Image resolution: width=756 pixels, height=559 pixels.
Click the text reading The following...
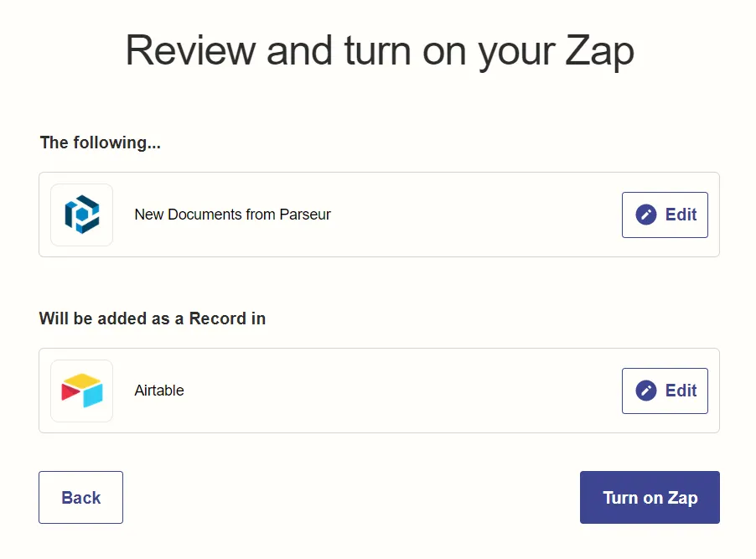click(100, 142)
